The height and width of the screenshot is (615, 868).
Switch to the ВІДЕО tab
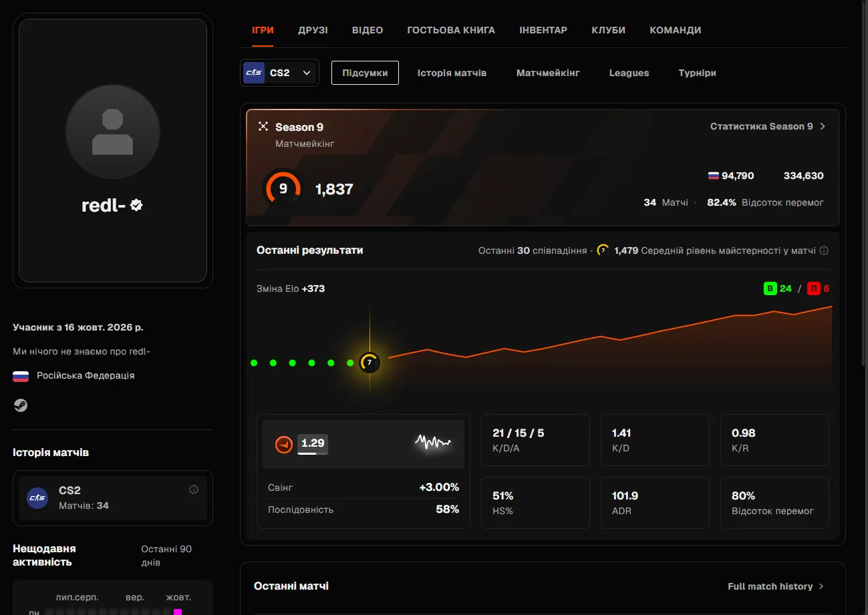pos(368,30)
